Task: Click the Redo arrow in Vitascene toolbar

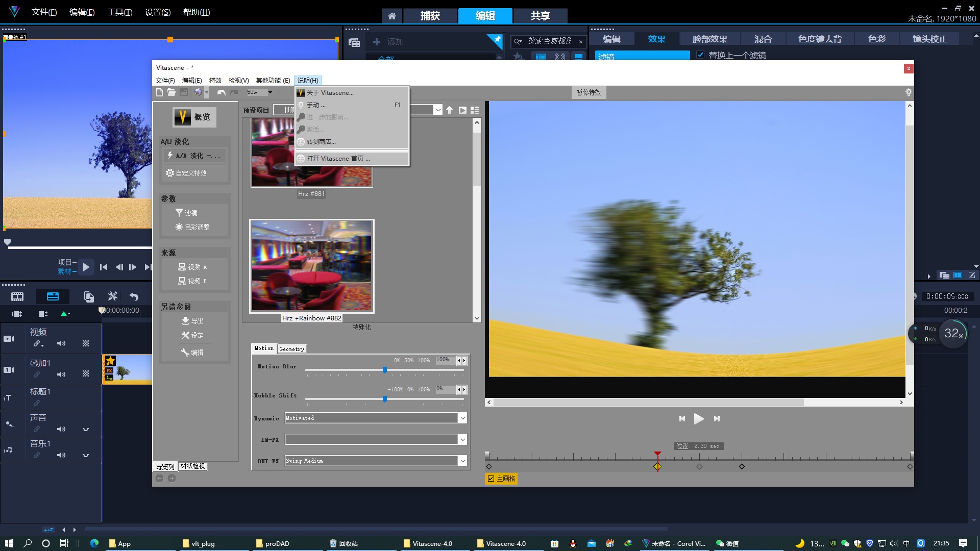Action: (x=234, y=92)
